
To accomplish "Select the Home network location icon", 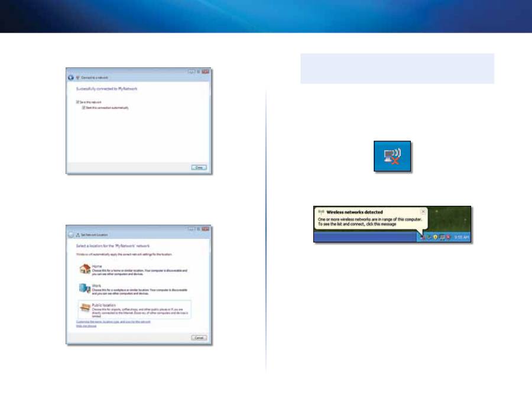I will 85,269.
